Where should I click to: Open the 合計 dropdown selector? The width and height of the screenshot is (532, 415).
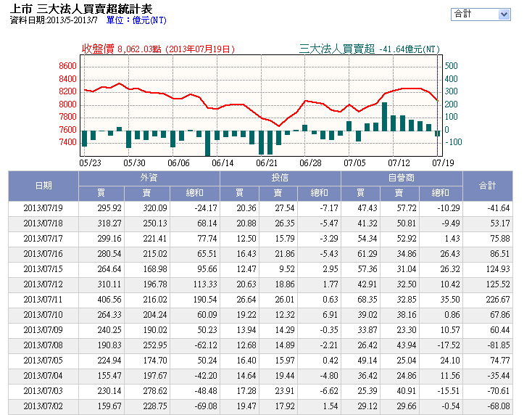tap(481, 15)
